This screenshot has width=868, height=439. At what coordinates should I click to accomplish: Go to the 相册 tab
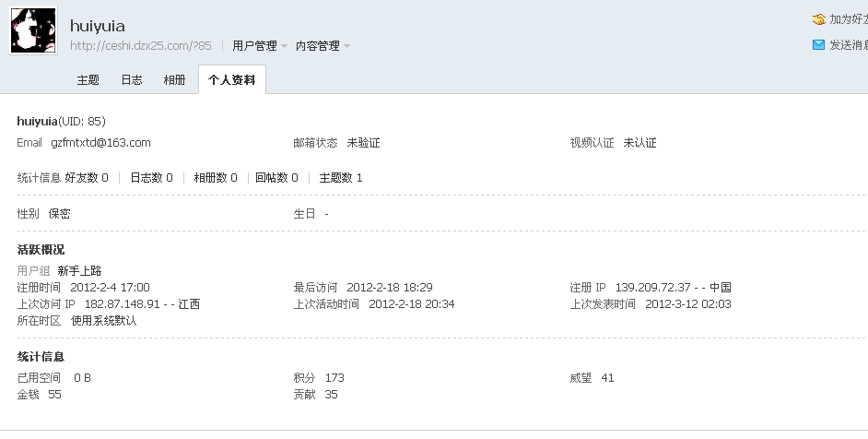pos(174,80)
